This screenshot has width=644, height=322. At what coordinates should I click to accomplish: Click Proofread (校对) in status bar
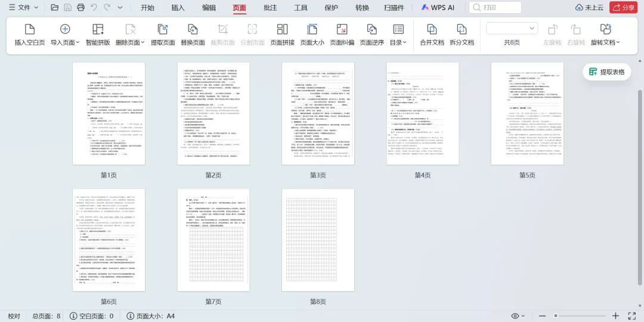pos(14,316)
